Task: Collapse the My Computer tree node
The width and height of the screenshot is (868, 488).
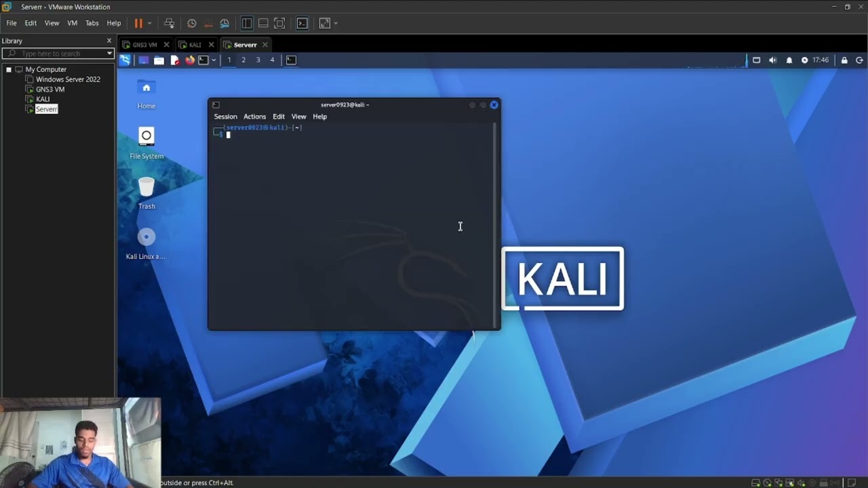Action: pos(9,69)
